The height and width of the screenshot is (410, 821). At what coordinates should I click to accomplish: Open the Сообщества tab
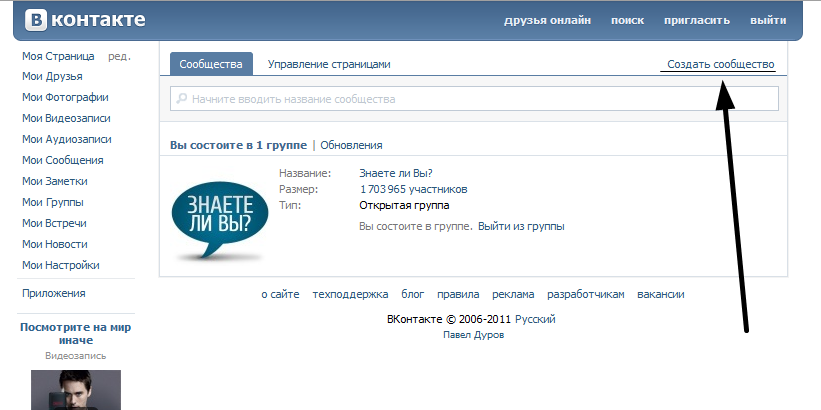point(211,64)
